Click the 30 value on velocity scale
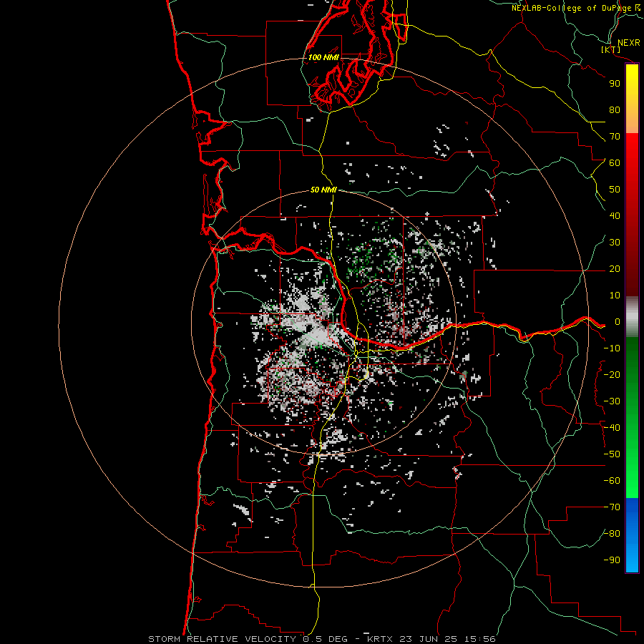 click(x=615, y=243)
